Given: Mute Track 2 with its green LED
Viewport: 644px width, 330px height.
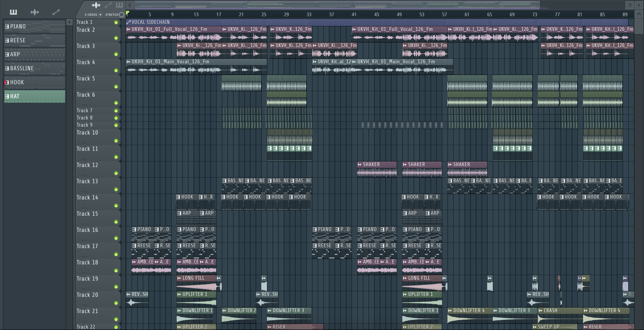Looking at the screenshot, I should (x=116, y=38).
